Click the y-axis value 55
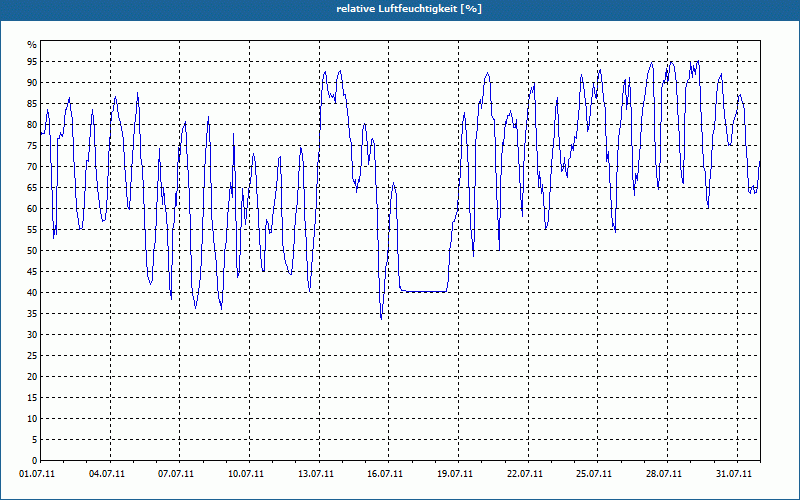The width and height of the screenshot is (800, 500). tap(32, 230)
